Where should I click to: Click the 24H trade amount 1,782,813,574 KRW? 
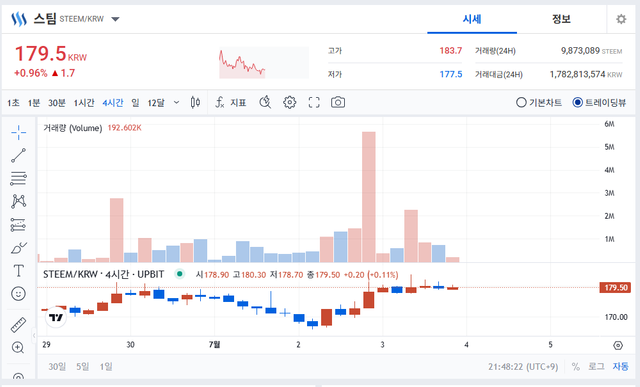(586, 74)
